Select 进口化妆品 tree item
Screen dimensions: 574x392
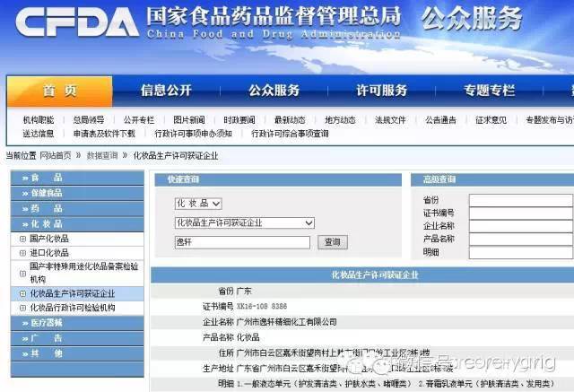49,253
